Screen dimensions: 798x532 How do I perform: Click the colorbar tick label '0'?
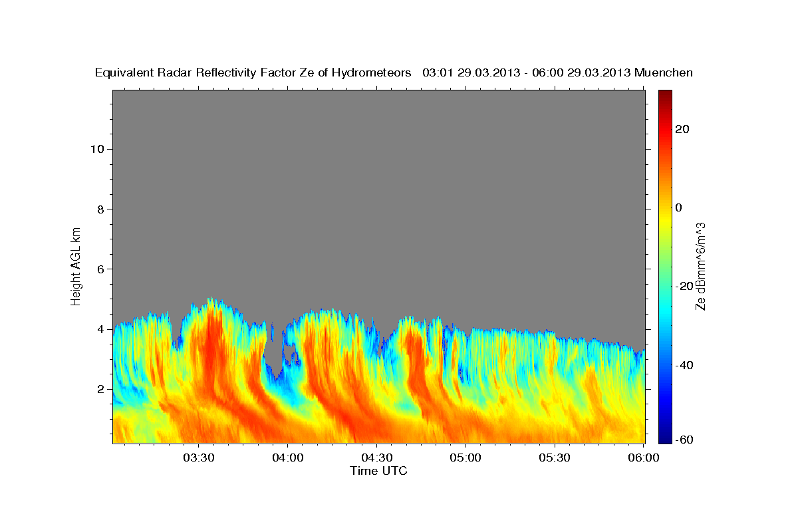click(678, 207)
